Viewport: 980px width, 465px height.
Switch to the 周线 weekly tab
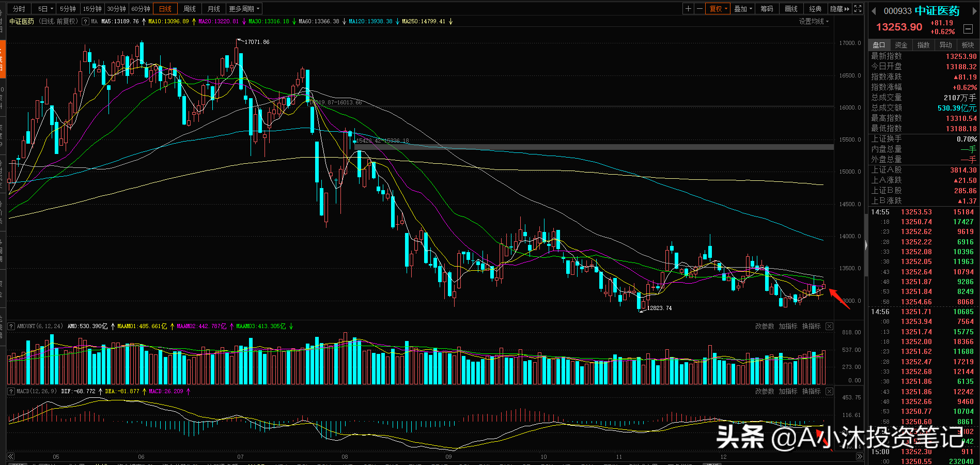tap(190, 9)
